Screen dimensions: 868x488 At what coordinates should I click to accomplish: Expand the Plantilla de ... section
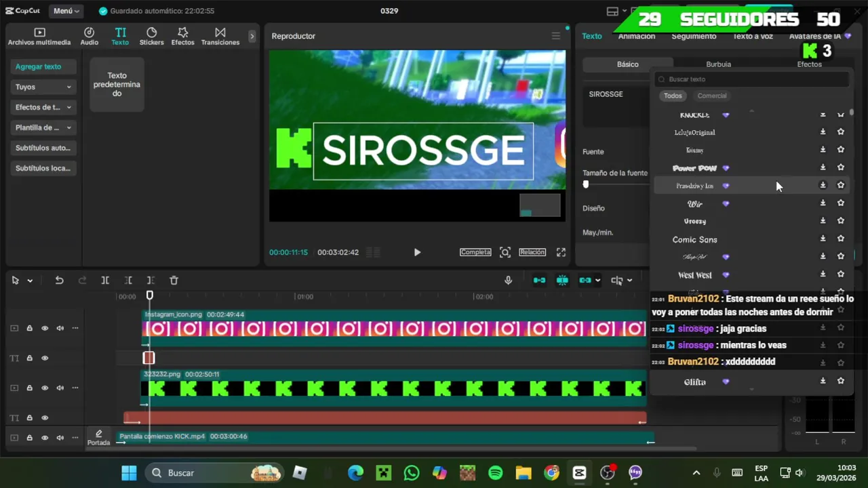(x=43, y=127)
